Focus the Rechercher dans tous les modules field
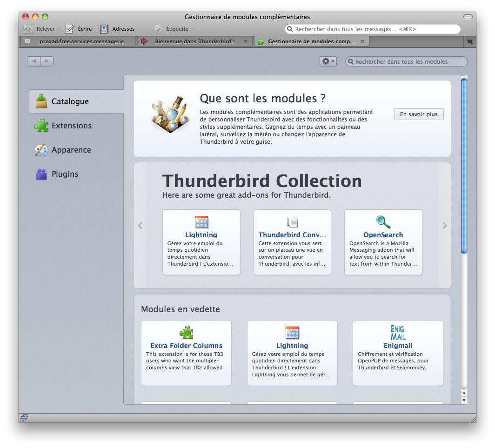 click(406, 61)
